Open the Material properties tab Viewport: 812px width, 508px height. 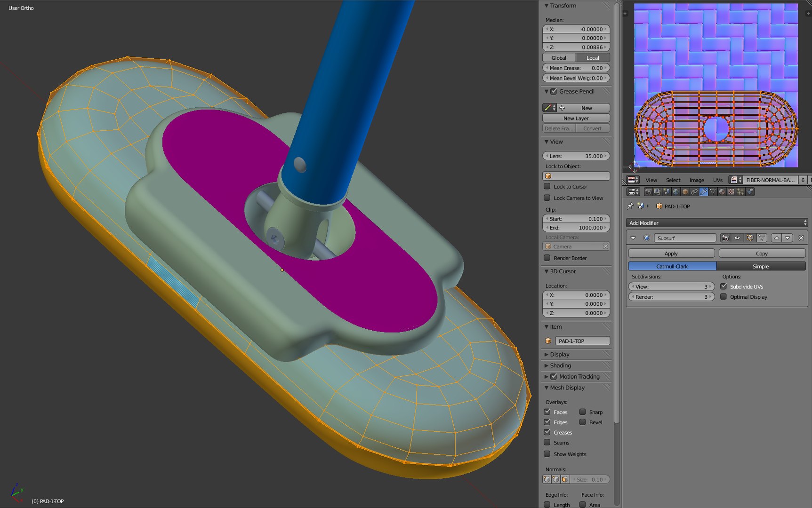pos(722,191)
